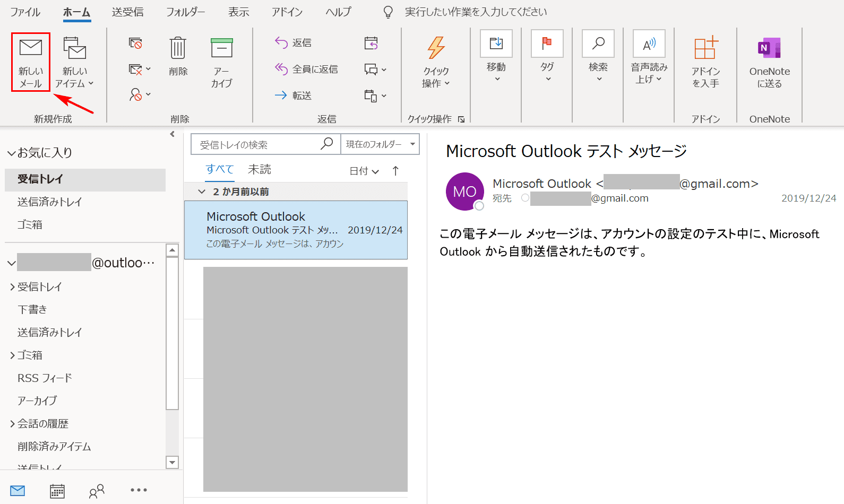Show only 未読 (unread) messages
The image size is (844, 504).
259,169
